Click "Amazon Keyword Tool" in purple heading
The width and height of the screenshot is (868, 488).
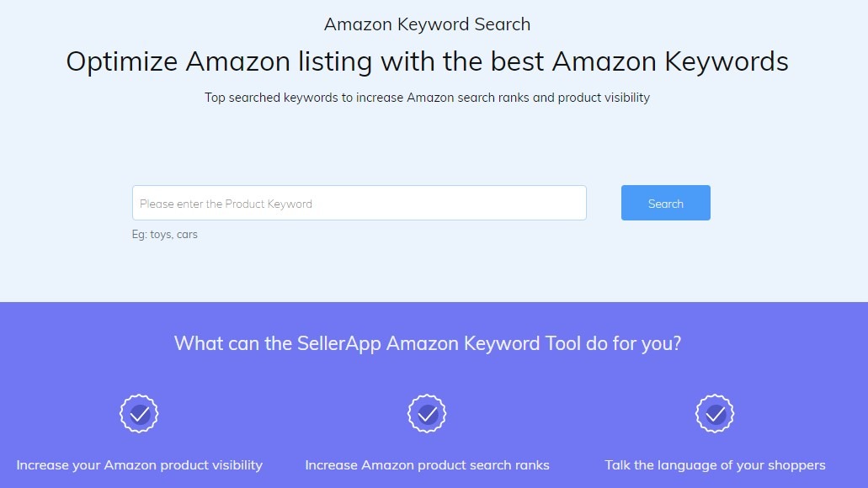click(x=484, y=343)
